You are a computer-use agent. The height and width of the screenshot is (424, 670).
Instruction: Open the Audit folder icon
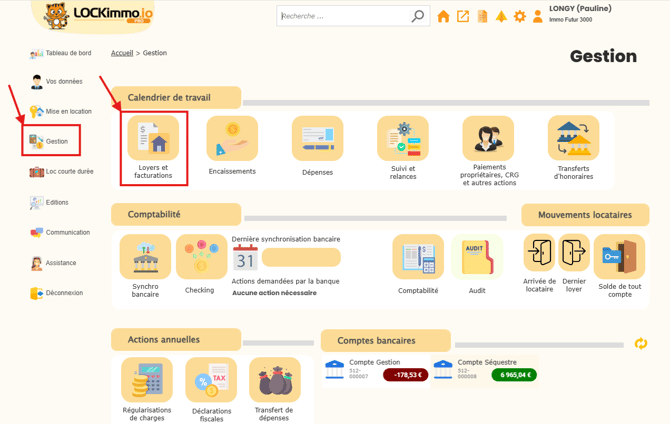[477, 257]
